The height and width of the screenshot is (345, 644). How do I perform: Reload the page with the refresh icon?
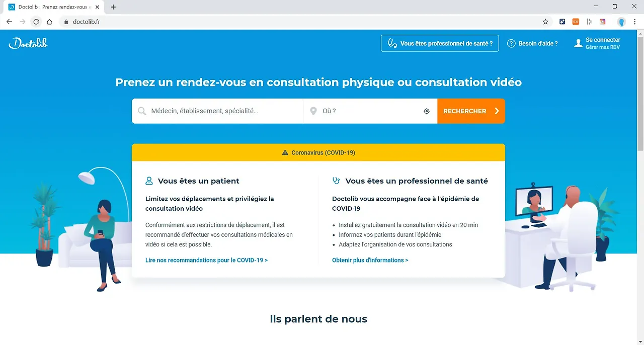[36, 22]
